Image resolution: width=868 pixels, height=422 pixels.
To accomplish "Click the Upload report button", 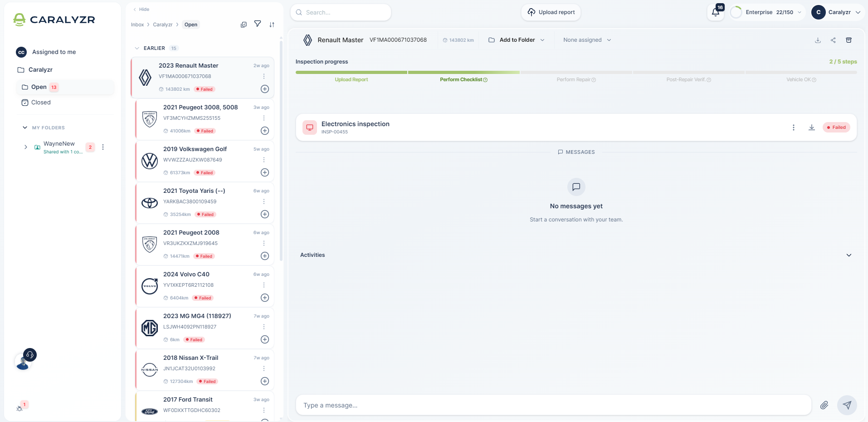I will tap(551, 12).
